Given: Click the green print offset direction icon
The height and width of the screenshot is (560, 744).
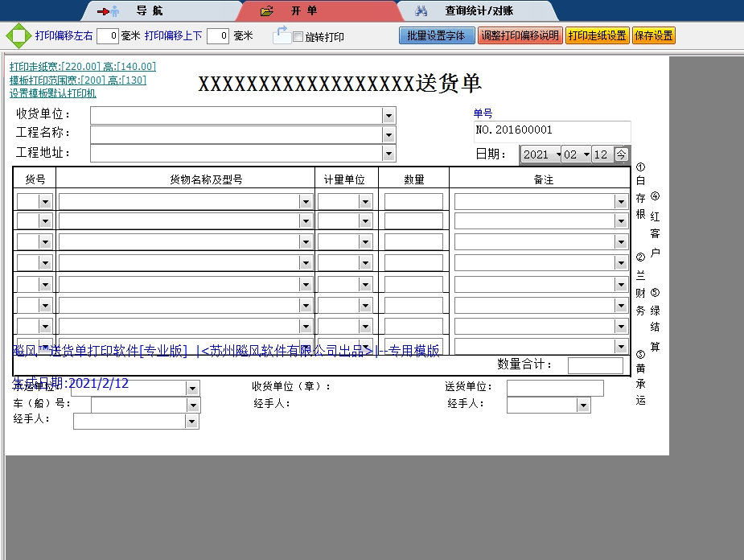Looking at the screenshot, I should 17,36.
